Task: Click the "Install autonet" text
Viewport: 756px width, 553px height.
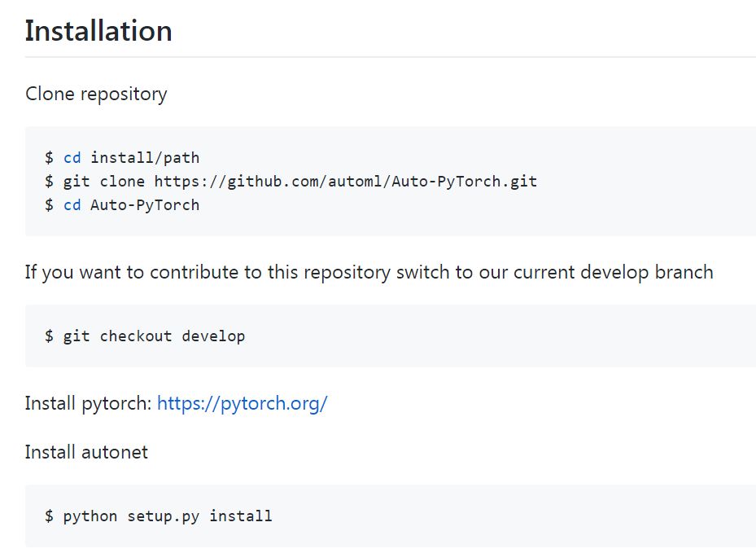Action: point(86,451)
